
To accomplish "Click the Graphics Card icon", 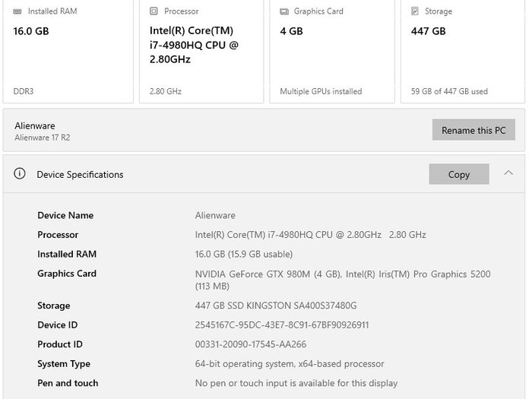I will [284, 11].
